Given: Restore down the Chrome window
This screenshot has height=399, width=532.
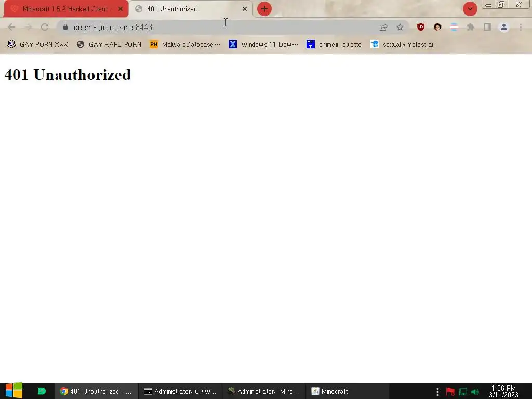Looking at the screenshot, I should (x=501, y=5).
